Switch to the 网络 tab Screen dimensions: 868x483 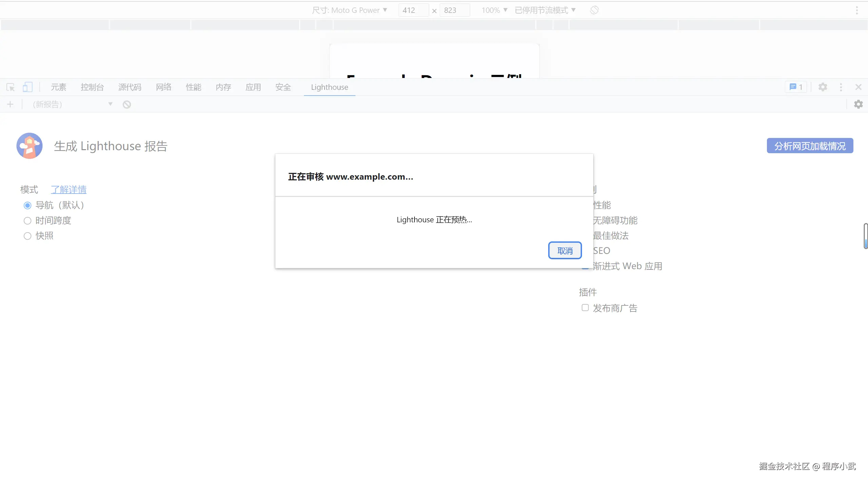click(163, 87)
